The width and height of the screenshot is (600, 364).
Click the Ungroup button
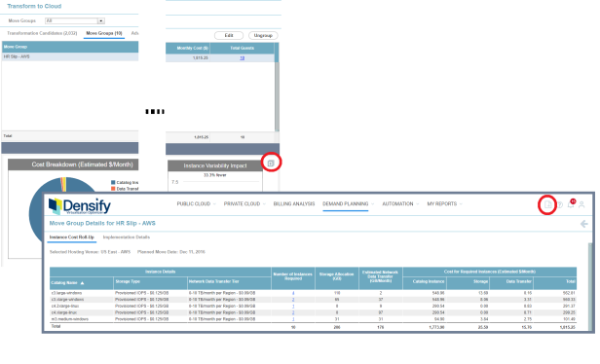263,36
